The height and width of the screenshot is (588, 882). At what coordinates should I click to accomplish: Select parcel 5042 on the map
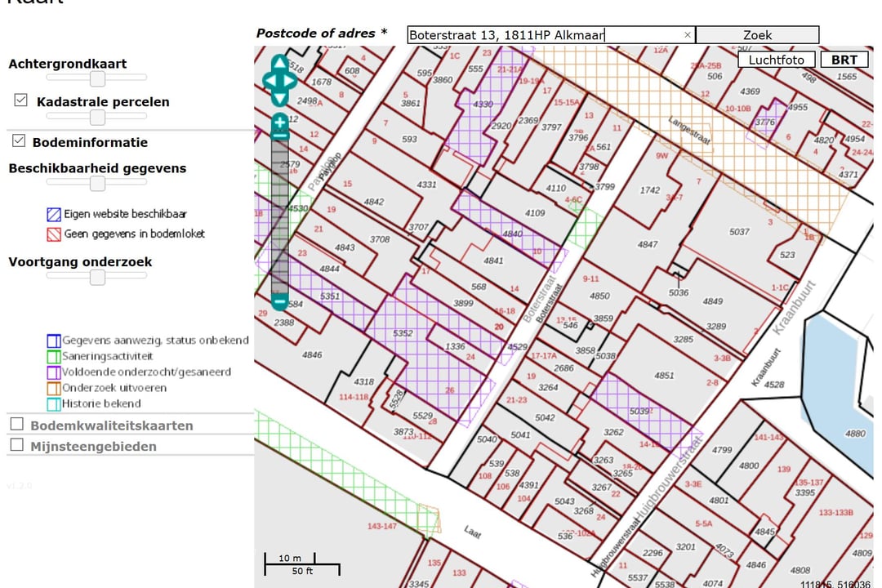pyautogui.click(x=545, y=417)
